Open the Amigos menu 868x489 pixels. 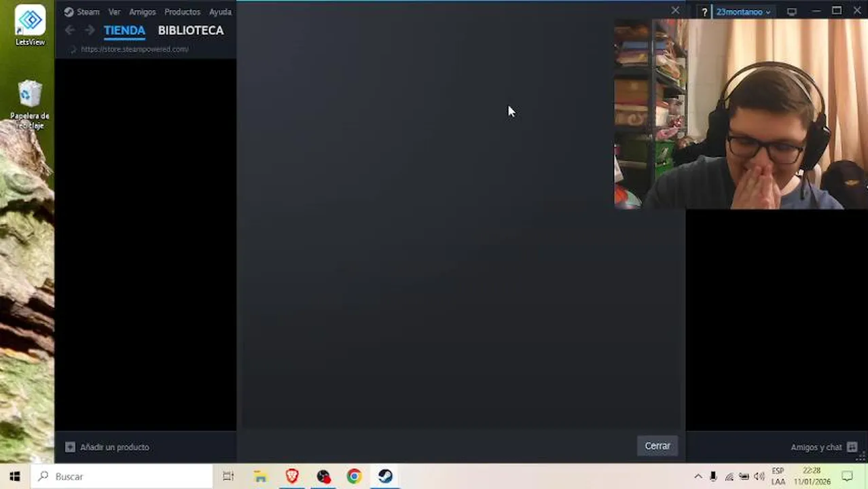[142, 12]
